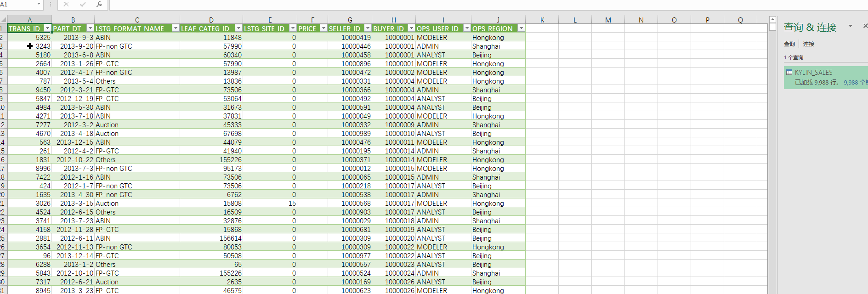Click the Cancel X icon in formula bar

click(66, 4)
